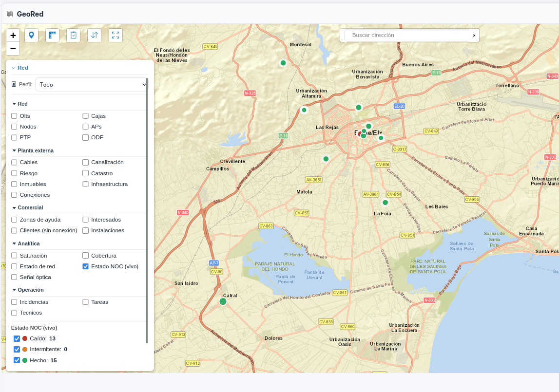This screenshot has width=559, height=392.
Task: Check the Nodos layer
Action: pyautogui.click(x=14, y=127)
